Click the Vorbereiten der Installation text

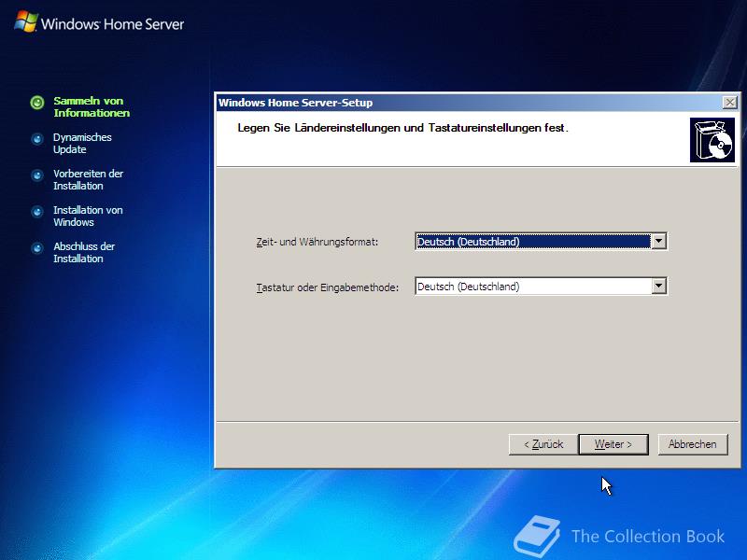click(x=88, y=179)
